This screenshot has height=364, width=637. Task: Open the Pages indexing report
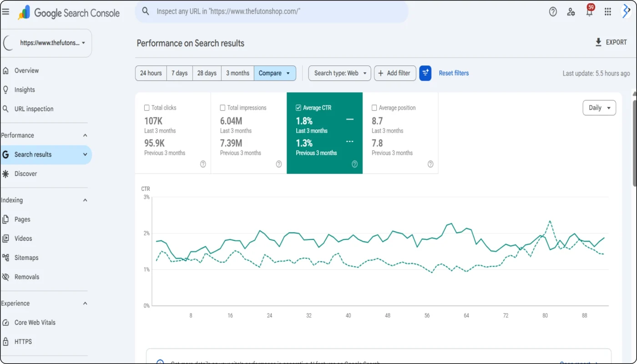click(x=22, y=219)
